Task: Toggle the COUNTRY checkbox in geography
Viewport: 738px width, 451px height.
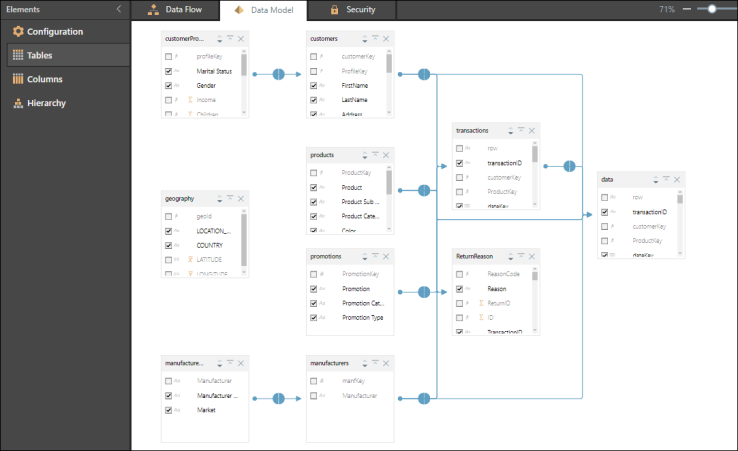Action: [169, 245]
